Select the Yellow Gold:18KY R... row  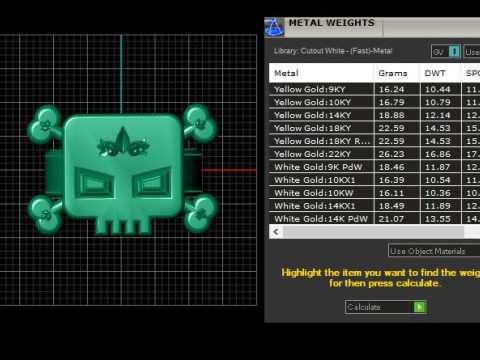pyautogui.click(x=374, y=141)
